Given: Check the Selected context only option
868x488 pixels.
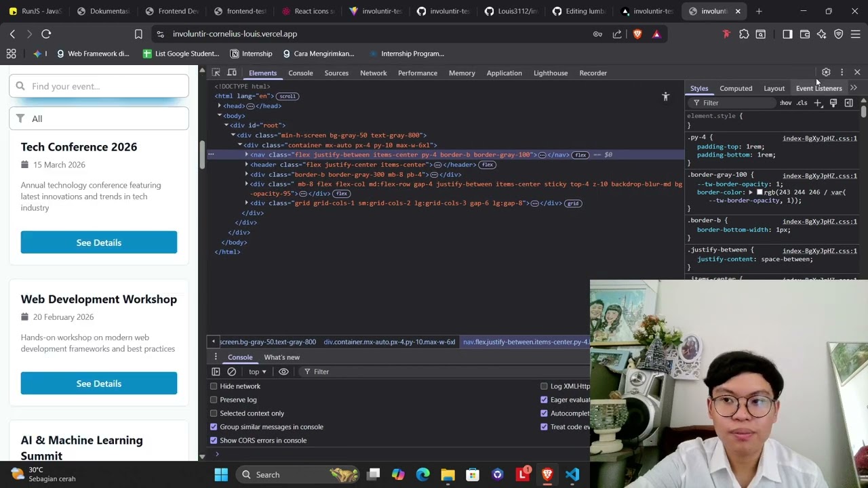Looking at the screenshot, I should pyautogui.click(x=214, y=413).
